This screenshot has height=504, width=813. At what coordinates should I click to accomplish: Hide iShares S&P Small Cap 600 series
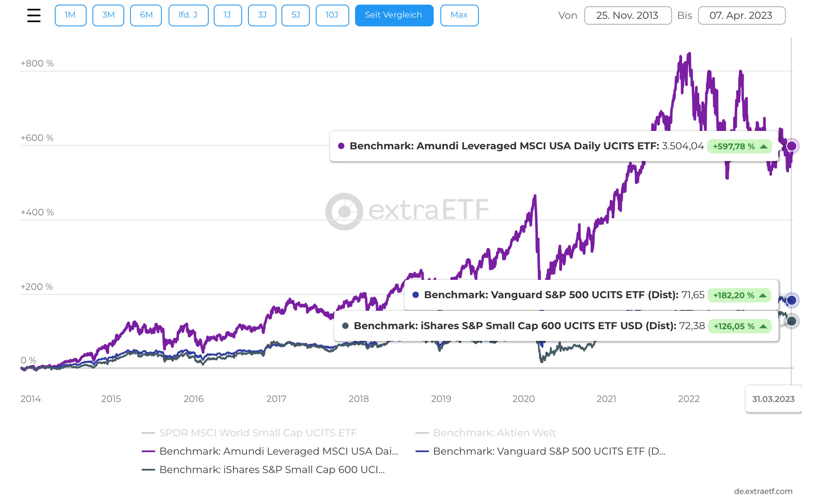pyautogui.click(x=272, y=470)
